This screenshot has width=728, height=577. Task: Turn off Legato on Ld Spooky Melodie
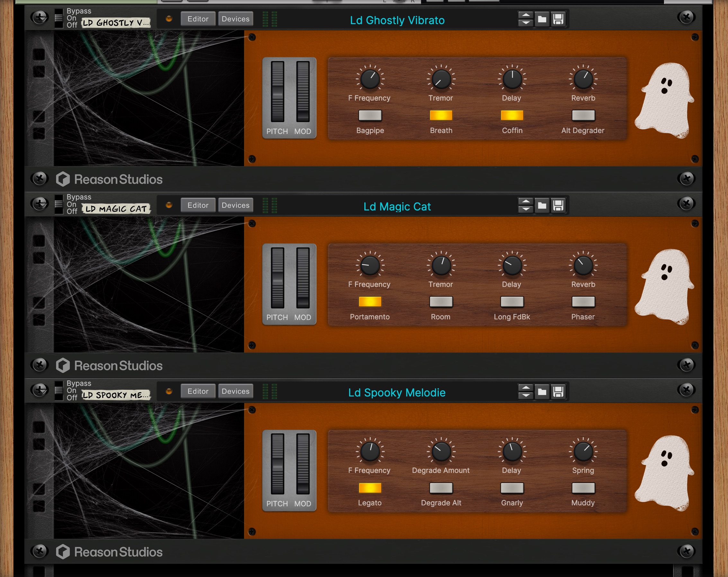coord(370,488)
